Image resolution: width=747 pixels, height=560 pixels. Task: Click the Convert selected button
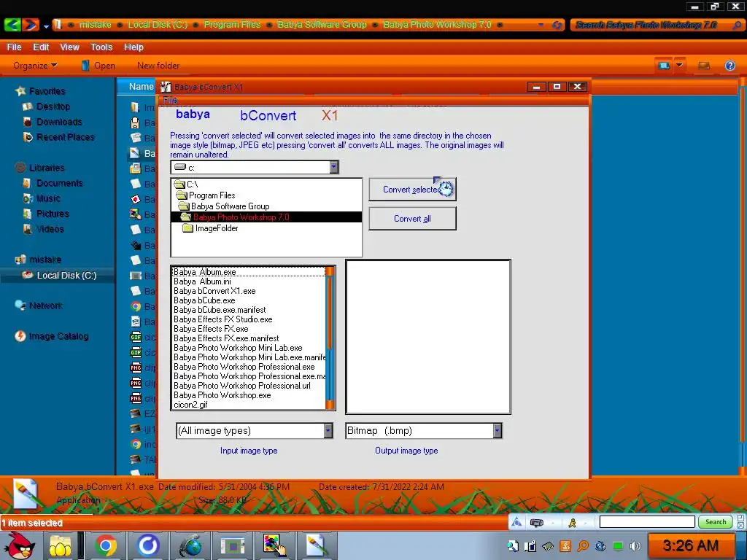click(x=412, y=189)
